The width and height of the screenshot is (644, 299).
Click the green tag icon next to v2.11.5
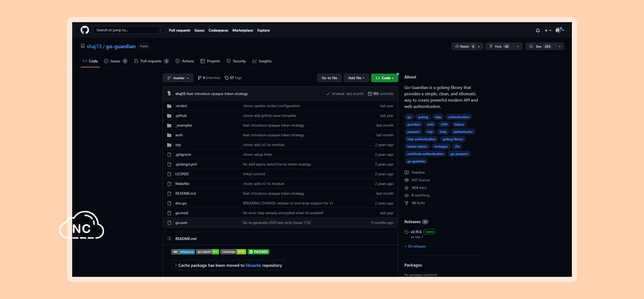(406, 232)
